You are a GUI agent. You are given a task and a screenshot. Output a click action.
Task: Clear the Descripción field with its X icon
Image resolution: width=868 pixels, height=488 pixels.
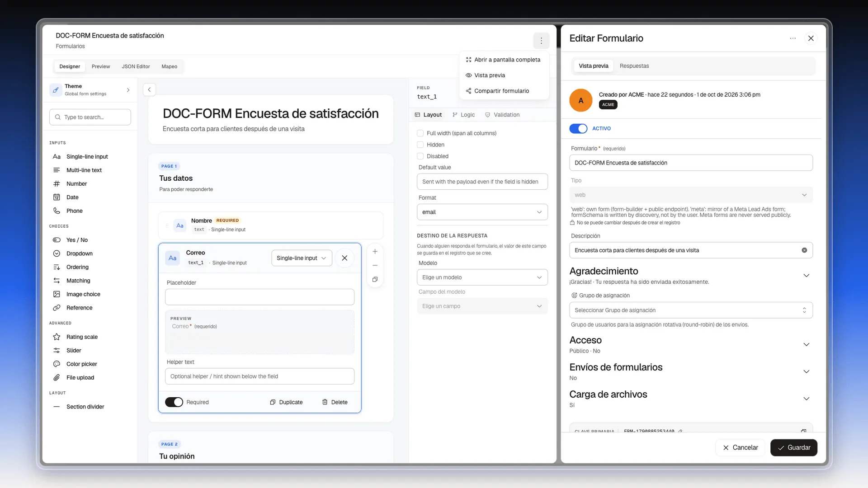pyautogui.click(x=804, y=250)
